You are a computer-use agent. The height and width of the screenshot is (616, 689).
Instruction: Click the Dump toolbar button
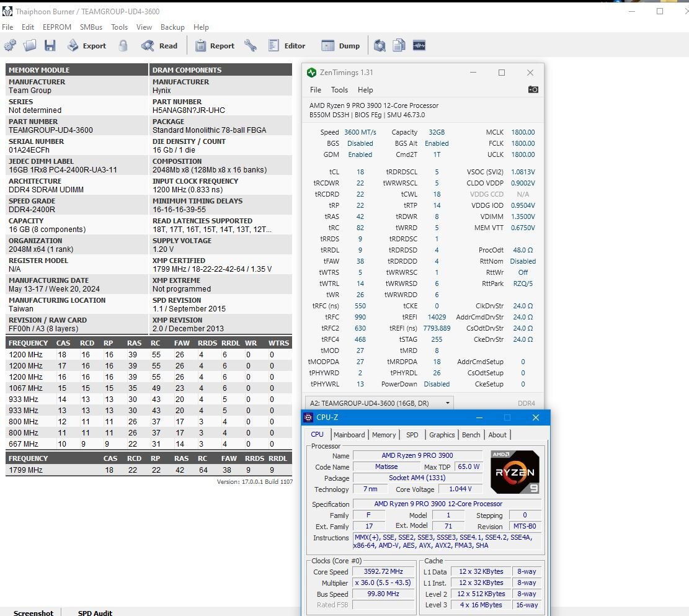click(x=340, y=45)
